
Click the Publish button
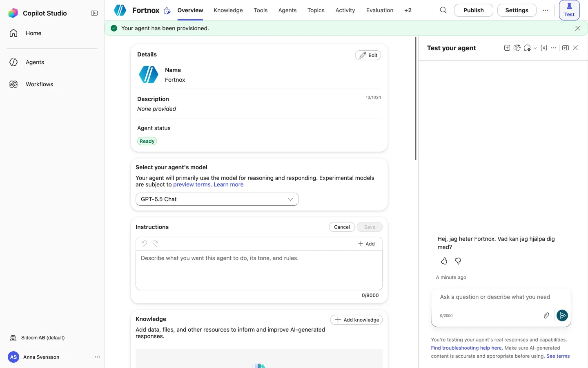(x=474, y=10)
